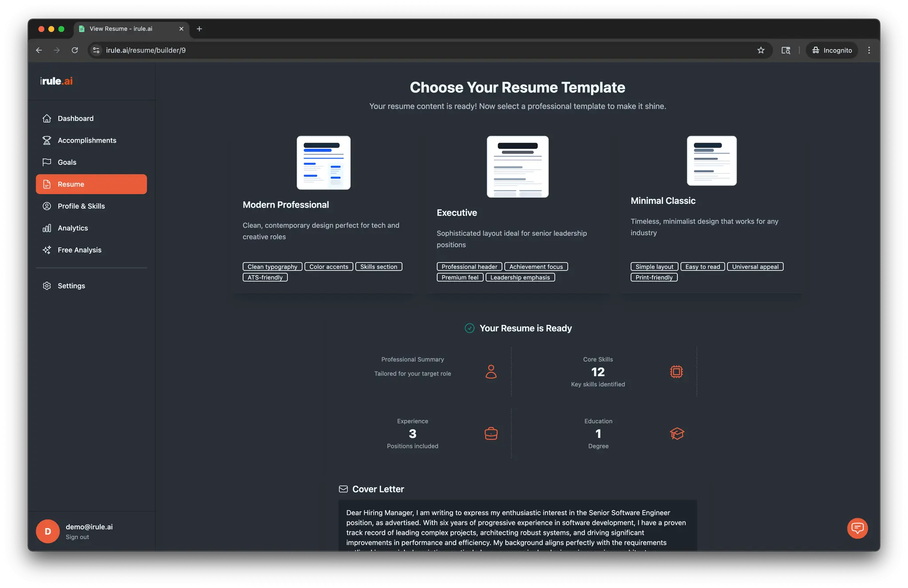The width and height of the screenshot is (908, 588).
Task: Click the ATS-friendly tag
Action: click(x=265, y=277)
